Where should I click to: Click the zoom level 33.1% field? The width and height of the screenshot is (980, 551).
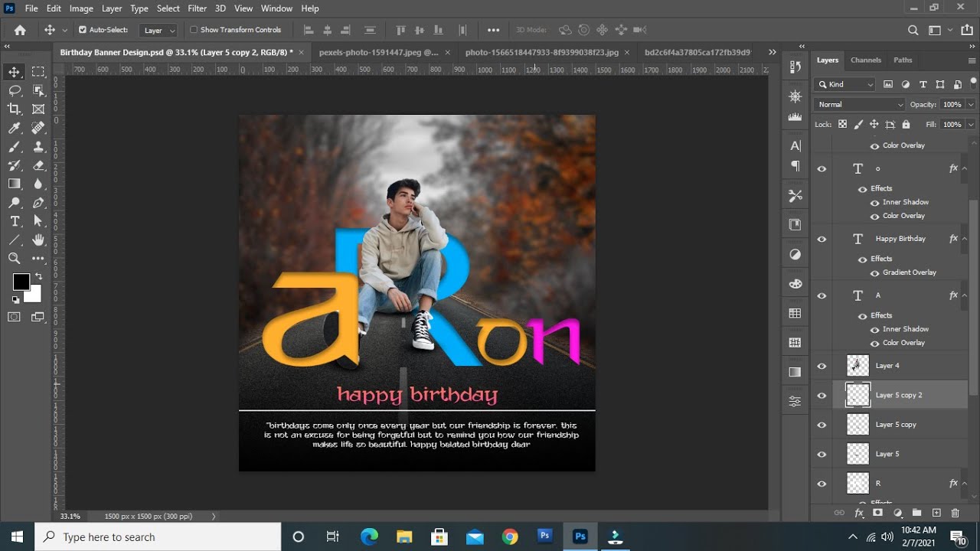click(70, 517)
